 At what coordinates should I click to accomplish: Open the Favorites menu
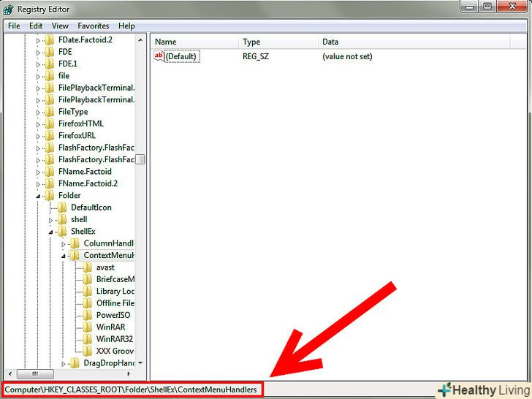94,26
